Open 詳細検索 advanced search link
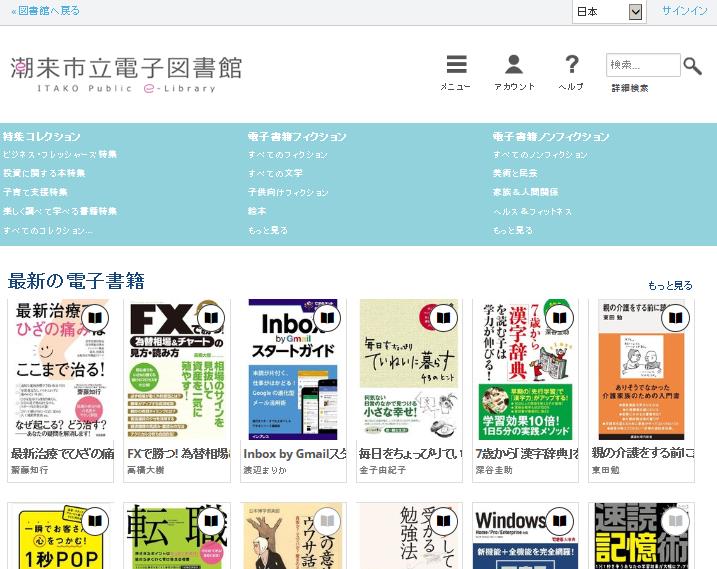The width and height of the screenshot is (717, 569). [630, 88]
